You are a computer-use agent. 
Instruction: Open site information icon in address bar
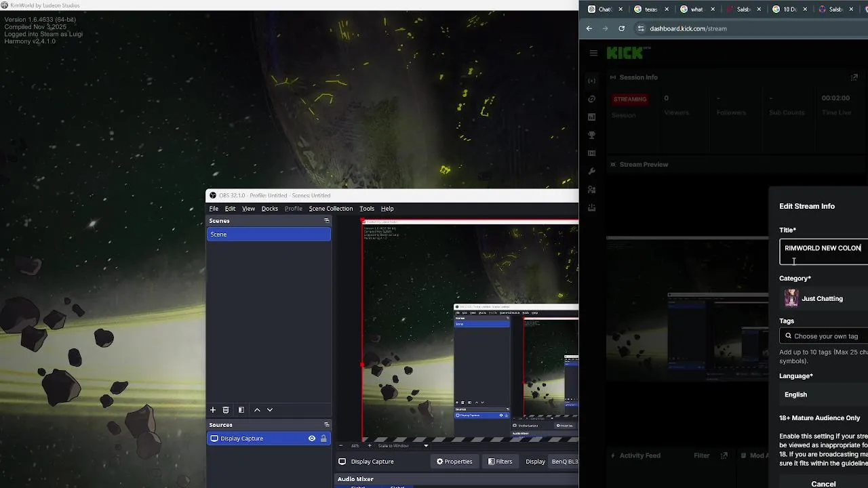640,28
